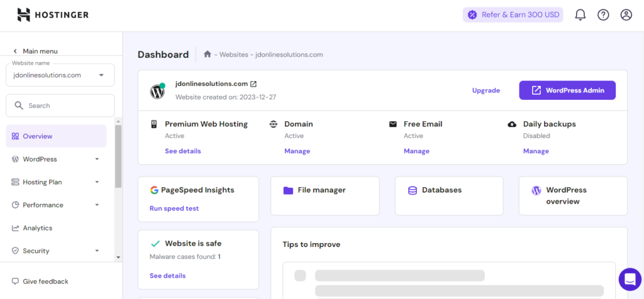Expand the Security chevron
644x299 pixels.
click(97, 251)
